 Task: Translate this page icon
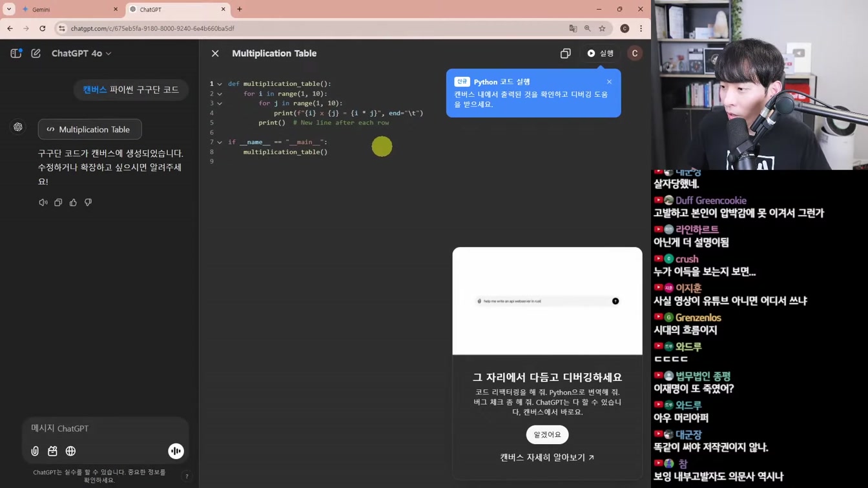pos(573,28)
